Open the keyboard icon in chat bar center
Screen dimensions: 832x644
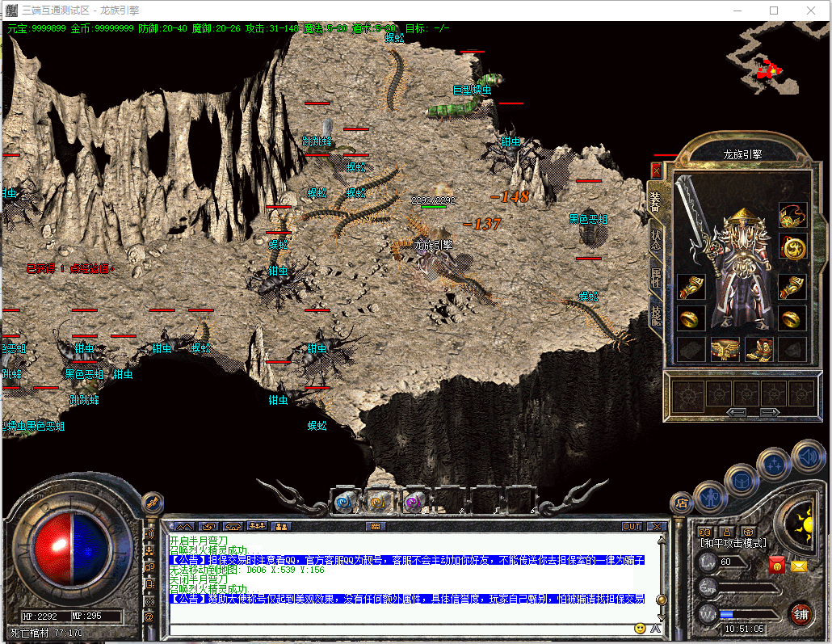pos(375,526)
